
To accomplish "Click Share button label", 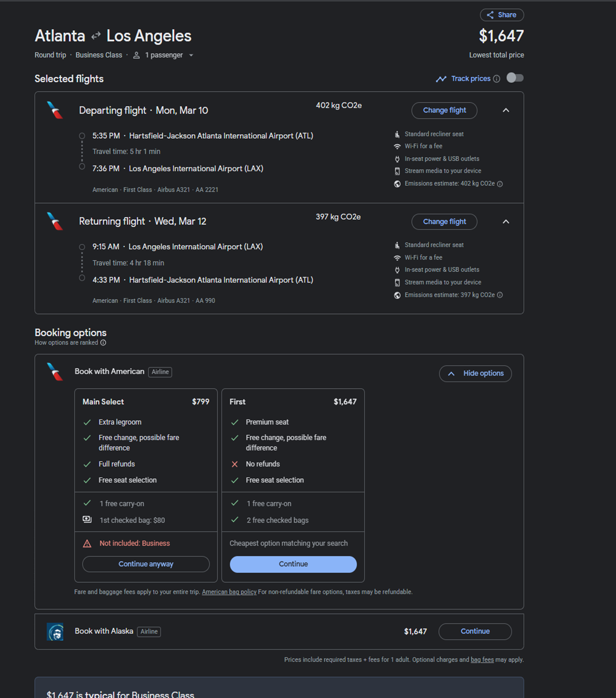I will (x=507, y=15).
